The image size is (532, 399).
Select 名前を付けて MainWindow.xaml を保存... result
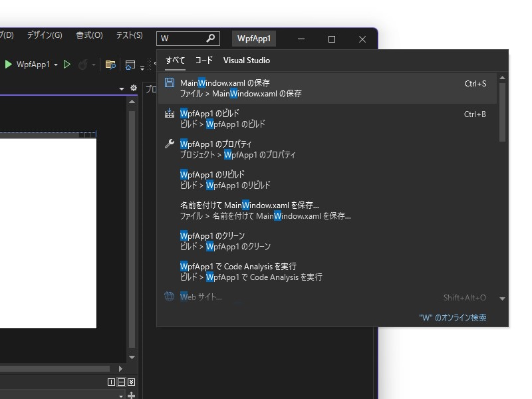coord(327,210)
